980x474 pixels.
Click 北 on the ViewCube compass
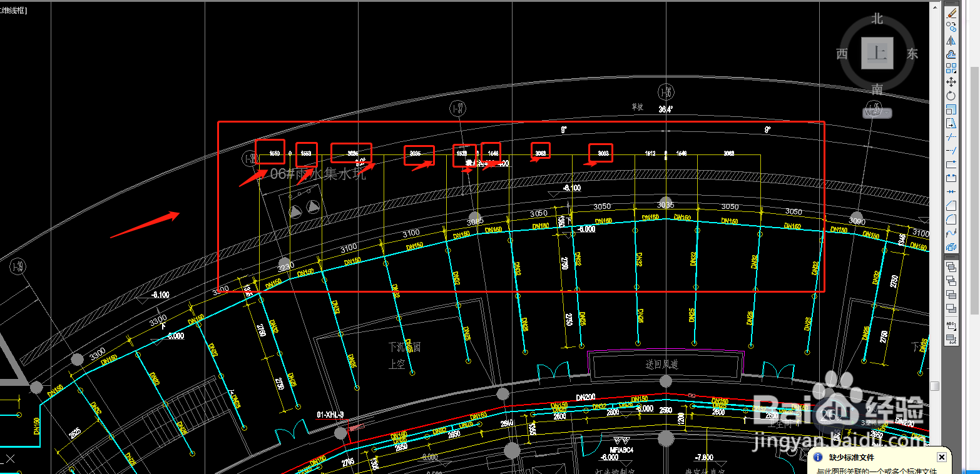877,19
